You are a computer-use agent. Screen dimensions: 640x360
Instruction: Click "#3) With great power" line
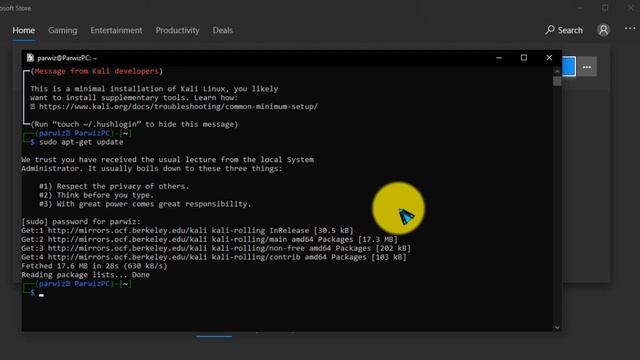pyautogui.click(x=145, y=204)
